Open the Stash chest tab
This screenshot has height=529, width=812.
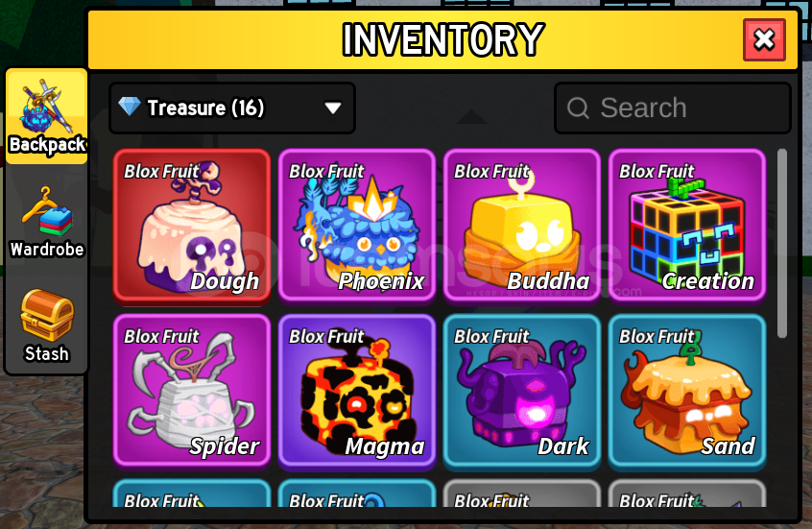pyautogui.click(x=47, y=325)
